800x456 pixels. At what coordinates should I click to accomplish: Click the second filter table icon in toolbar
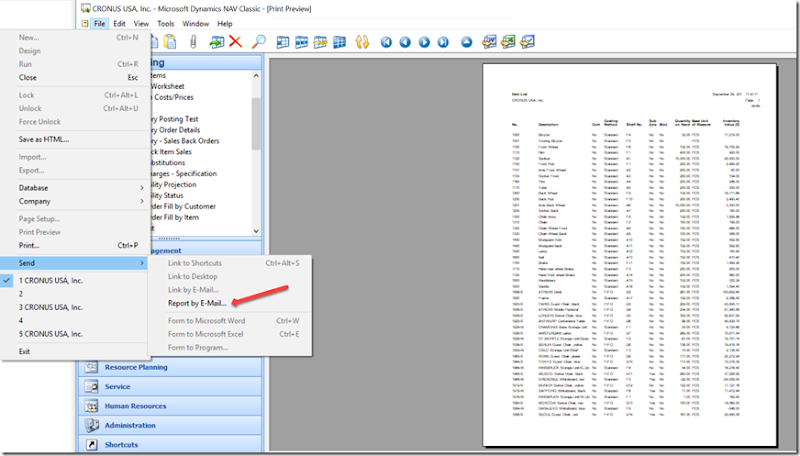(x=302, y=42)
